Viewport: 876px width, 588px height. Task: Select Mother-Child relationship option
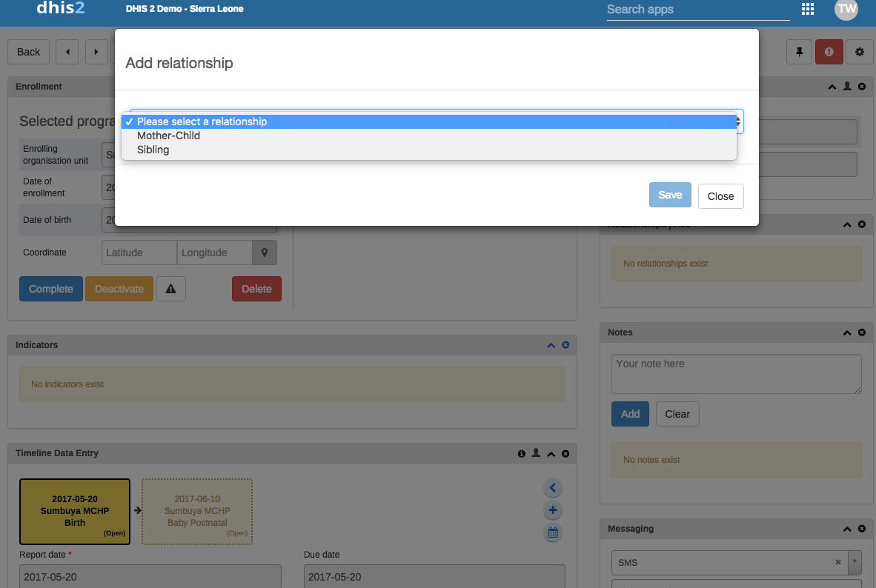point(169,136)
